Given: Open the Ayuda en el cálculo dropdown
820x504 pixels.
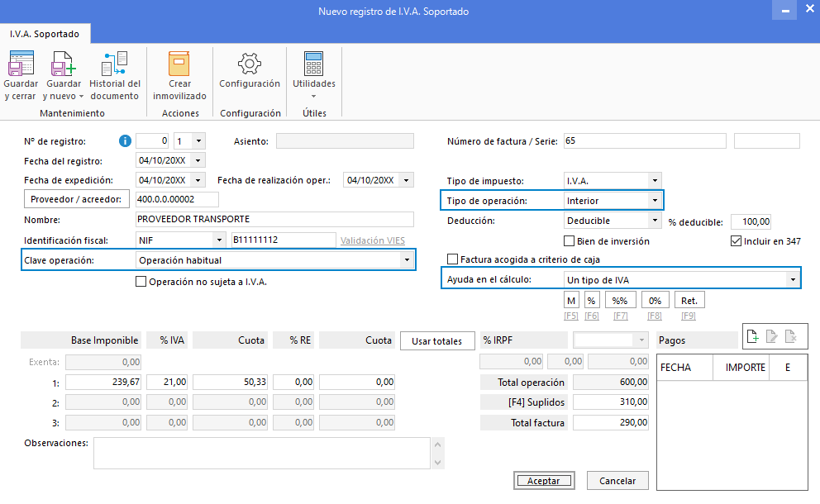Looking at the screenshot, I should tap(793, 280).
